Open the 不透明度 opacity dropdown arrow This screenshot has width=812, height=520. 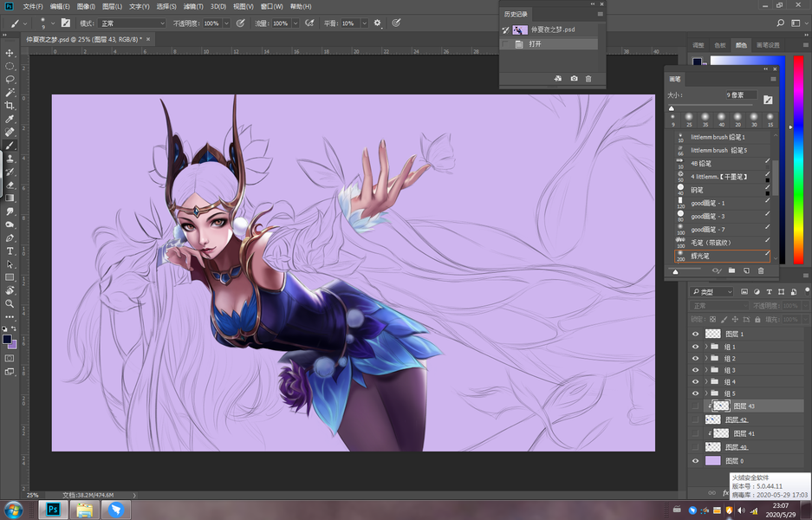point(226,23)
